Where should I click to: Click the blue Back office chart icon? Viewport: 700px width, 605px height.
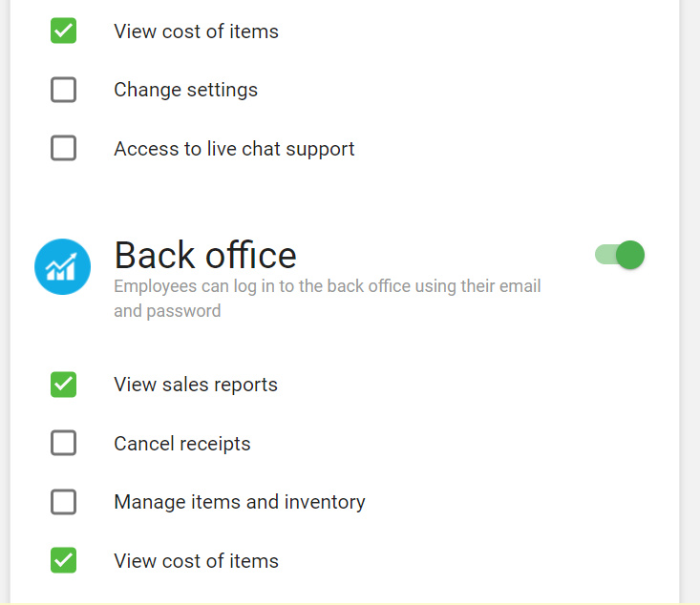[63, 266]
